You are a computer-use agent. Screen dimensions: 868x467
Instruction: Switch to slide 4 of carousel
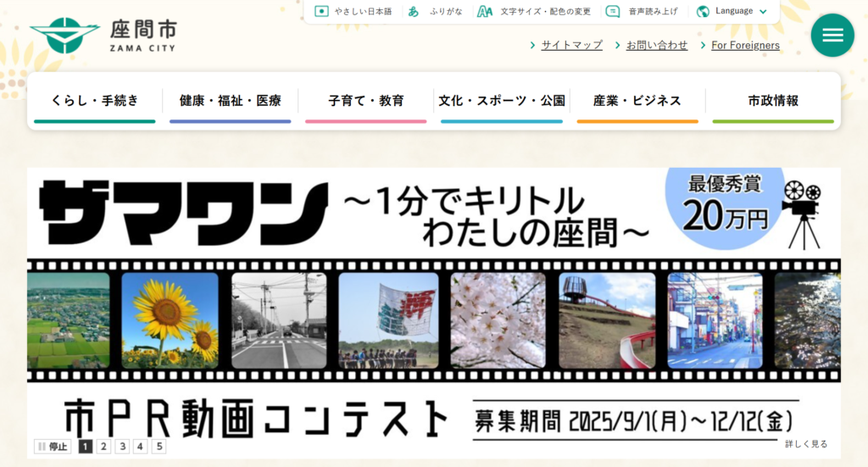(x=141, y=447)
